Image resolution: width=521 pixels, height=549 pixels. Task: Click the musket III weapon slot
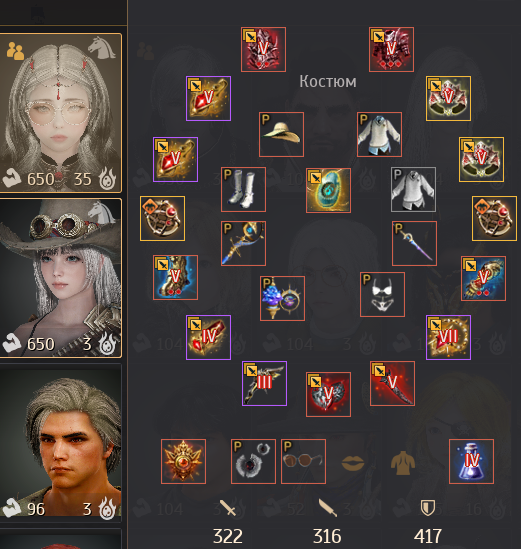(x=264, y=384)
